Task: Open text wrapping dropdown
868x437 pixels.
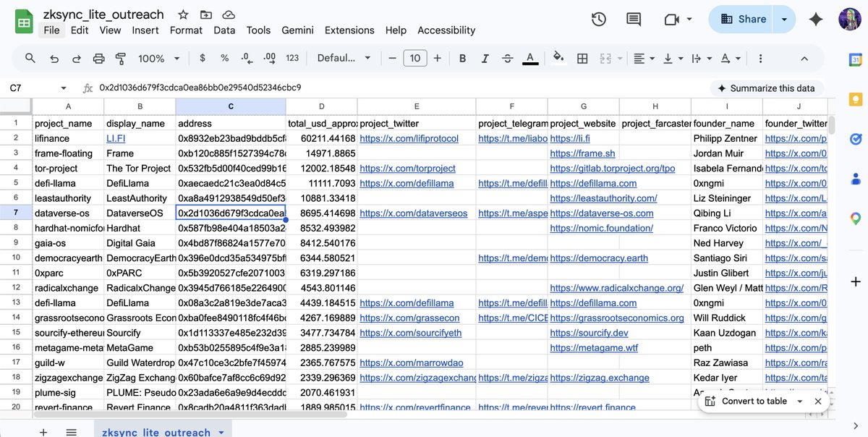Action: click(x=701, y=58)
